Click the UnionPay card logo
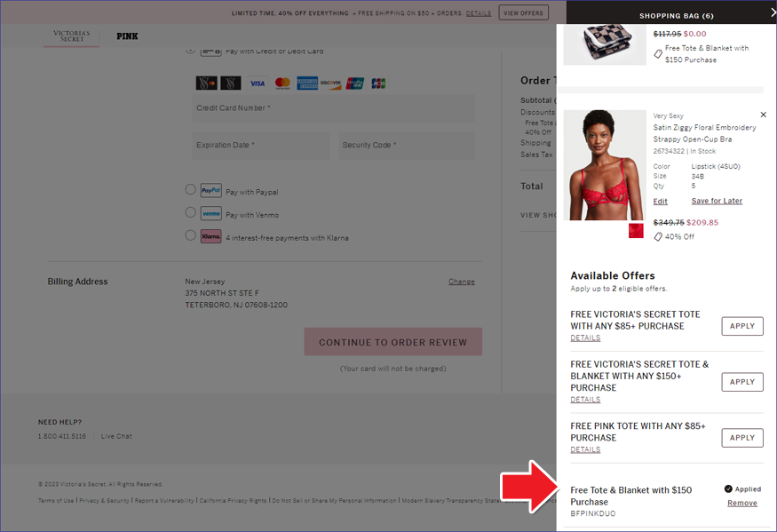Image resolution: width=777 pixels, height=532 pixels. [355, 83]
